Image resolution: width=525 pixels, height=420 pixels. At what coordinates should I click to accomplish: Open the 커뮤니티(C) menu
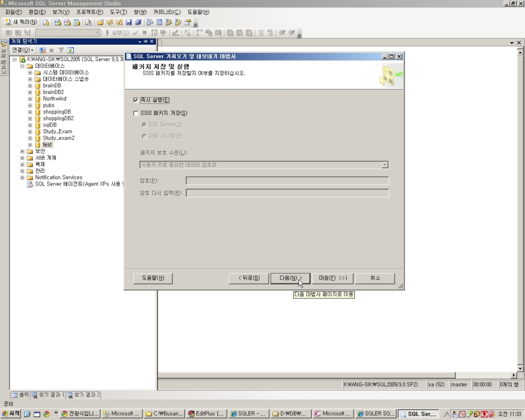(167, 12)
